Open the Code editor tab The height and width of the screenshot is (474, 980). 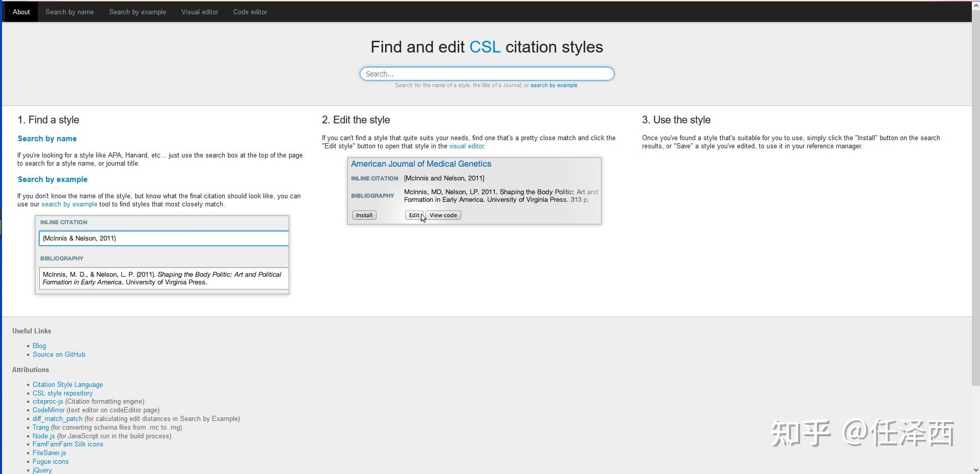(x=250, y=12)
